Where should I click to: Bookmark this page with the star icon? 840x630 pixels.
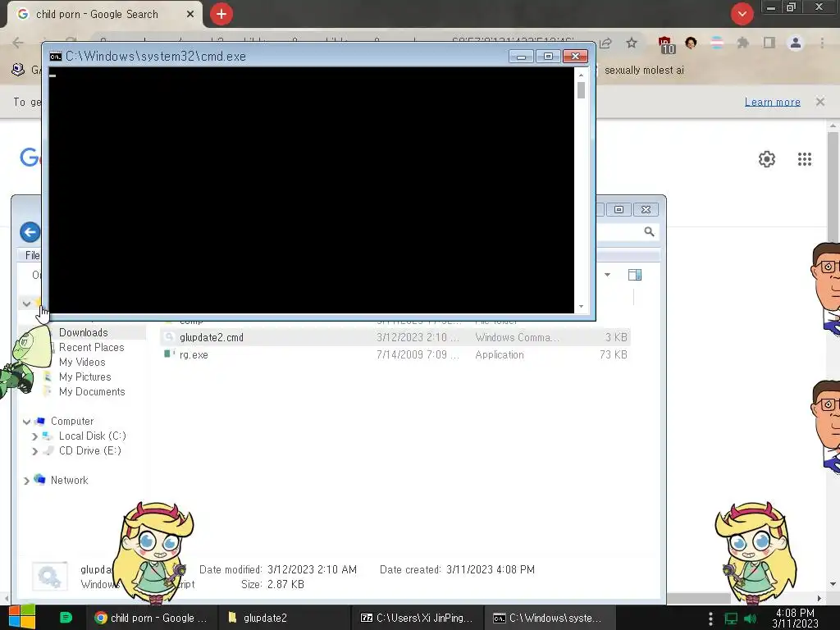tap(632, 43)
